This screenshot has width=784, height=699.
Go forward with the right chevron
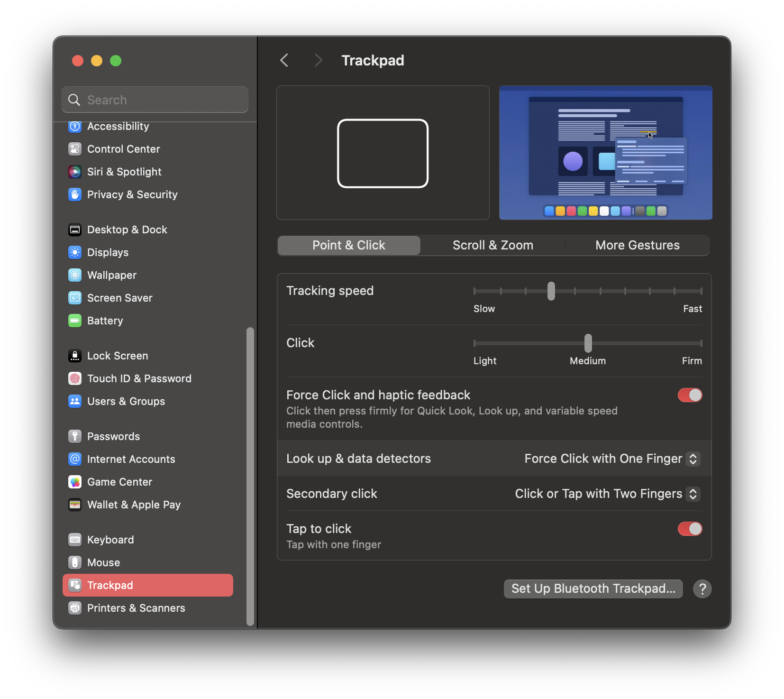(x=318, y=60)
